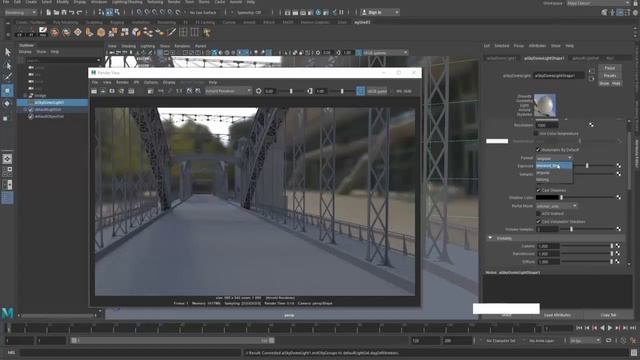The height and width of the screenshot is (360, 640).
Task: Click the Load Attributes button
Action: click(557, 315)
